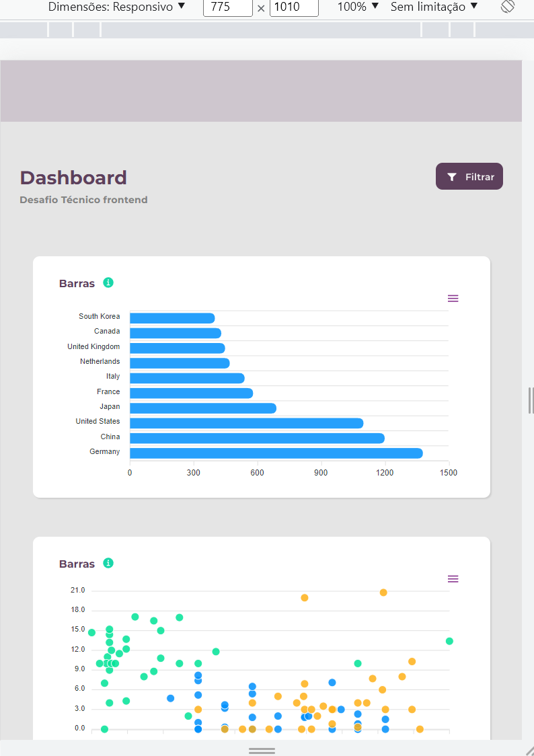Click the South Korea axis label

coord(100,316)
